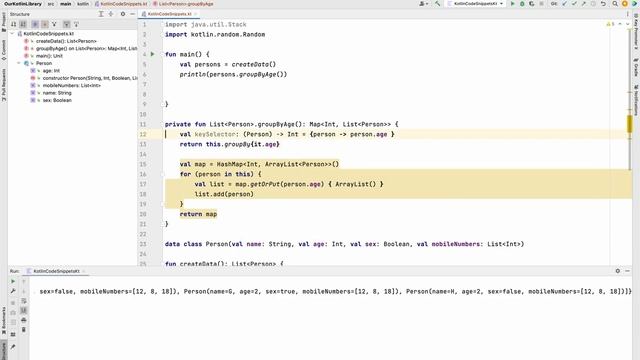The width and height of the screenshot is (640, 360).
Task: Click the OurKotlinLibrary breadcrumb
Action: coord(23,4)
